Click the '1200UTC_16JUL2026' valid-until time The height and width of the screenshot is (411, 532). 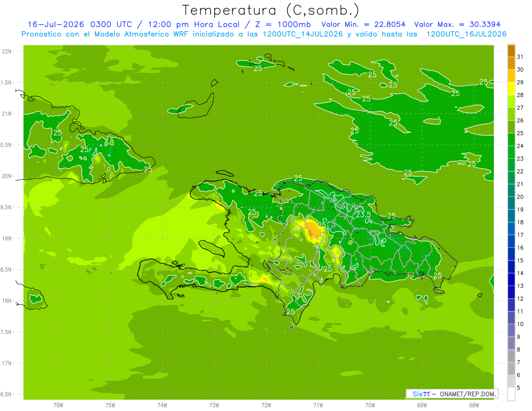(466, 34)
